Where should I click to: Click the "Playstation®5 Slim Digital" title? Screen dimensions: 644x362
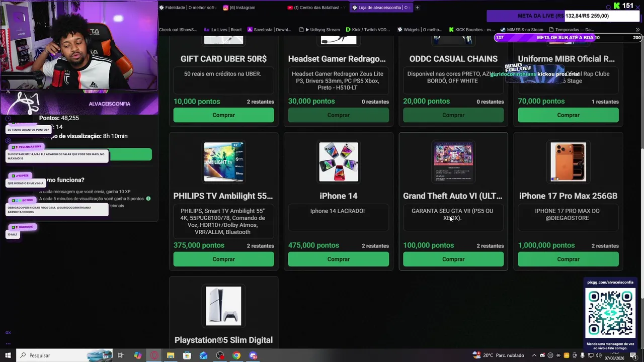pyautogui.click(x=223, y=340)
